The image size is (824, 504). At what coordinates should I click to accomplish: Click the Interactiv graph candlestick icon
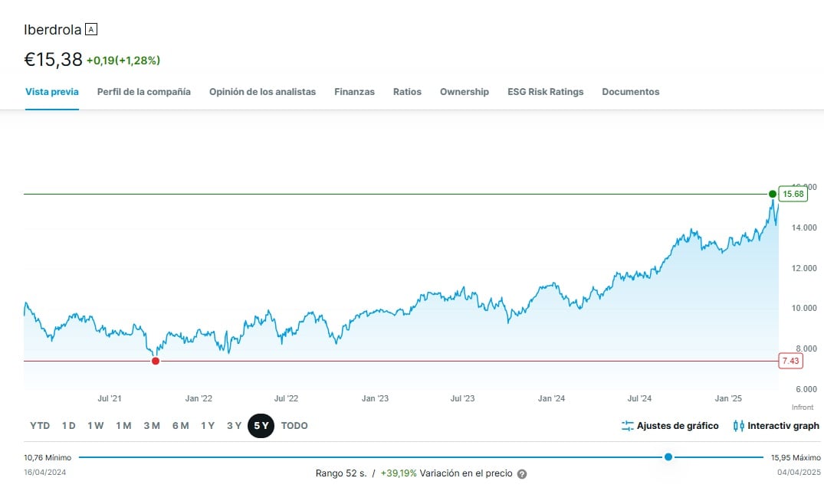[x=739, y=426]
